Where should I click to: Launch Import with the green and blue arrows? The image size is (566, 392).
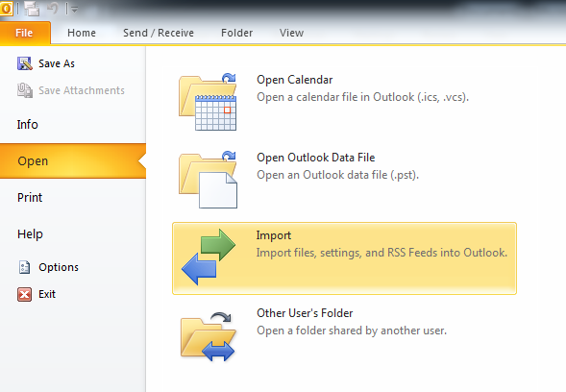click(344, 258)
